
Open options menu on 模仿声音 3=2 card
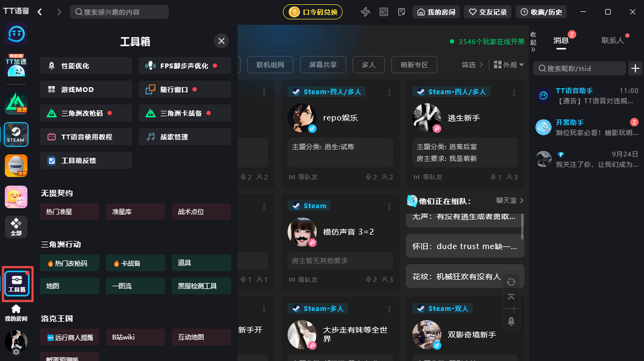[x=389, y=206]
